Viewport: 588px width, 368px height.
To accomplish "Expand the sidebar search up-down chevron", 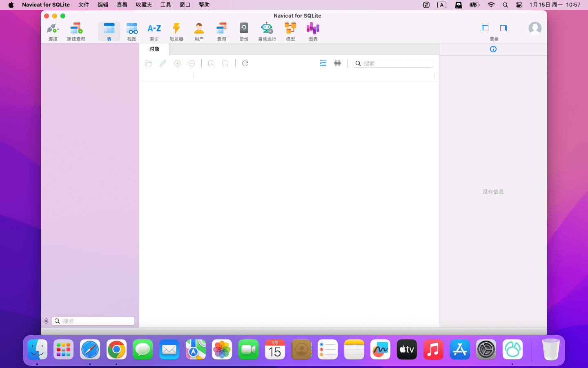I will (46, 321).
